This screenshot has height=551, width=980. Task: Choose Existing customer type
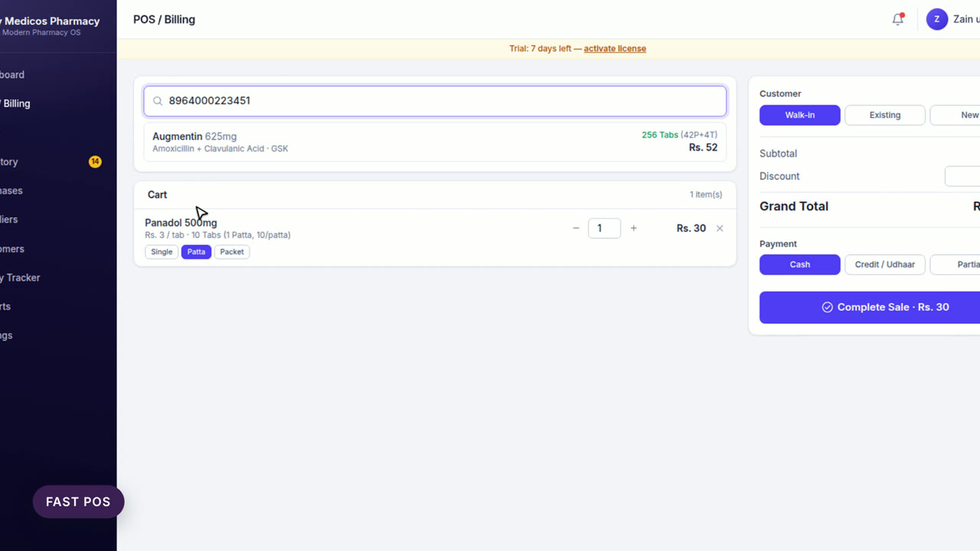coord(885,115)
